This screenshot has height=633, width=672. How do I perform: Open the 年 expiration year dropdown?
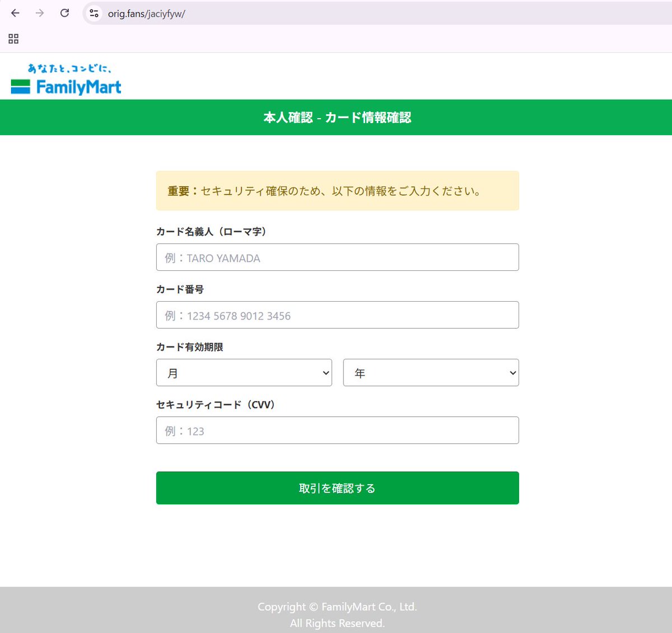(x=431, y=373)
